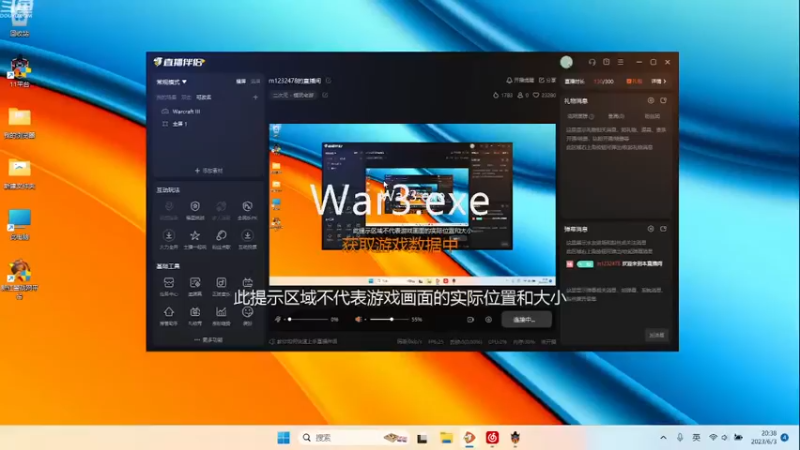Open stream settings gear beside 连接中
800x450 pixels.
(488, 319)
